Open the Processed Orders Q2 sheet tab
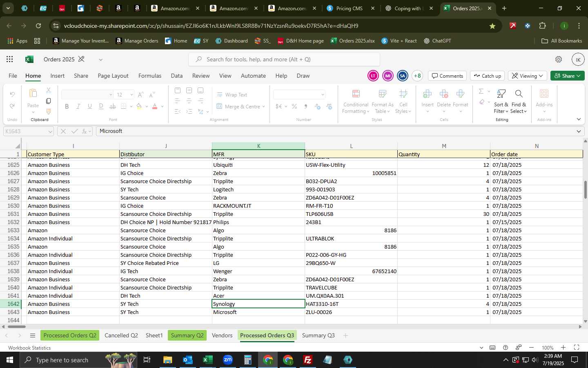Image resolution: width=588 pixels, height=368 pixels. click(x=70, y=335)
